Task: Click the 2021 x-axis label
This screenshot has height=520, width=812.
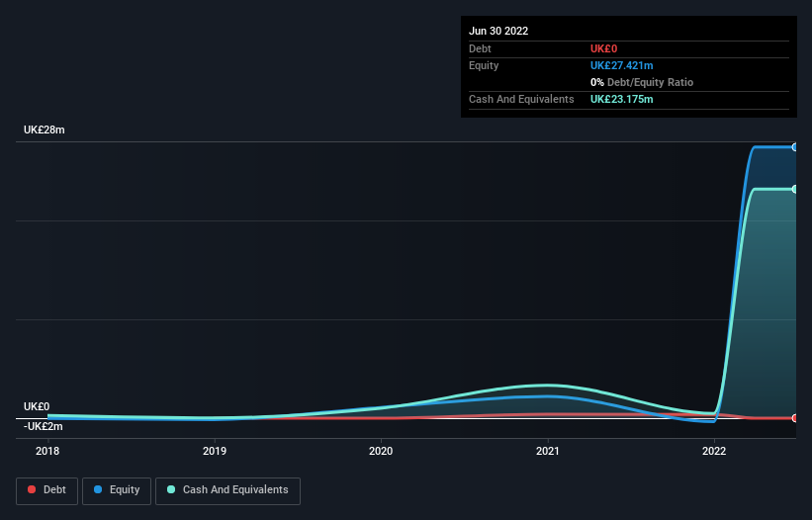Action: pos(547,451)
